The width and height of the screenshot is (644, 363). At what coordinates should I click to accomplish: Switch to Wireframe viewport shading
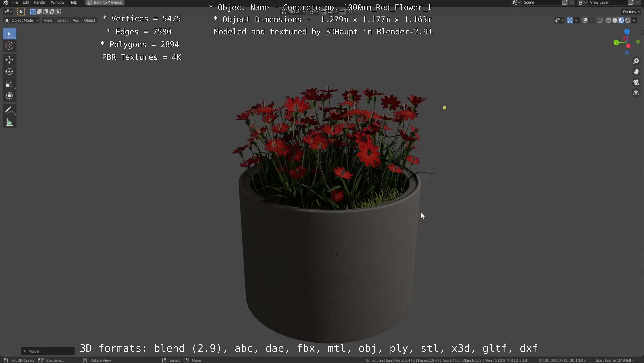pos(609,20)
